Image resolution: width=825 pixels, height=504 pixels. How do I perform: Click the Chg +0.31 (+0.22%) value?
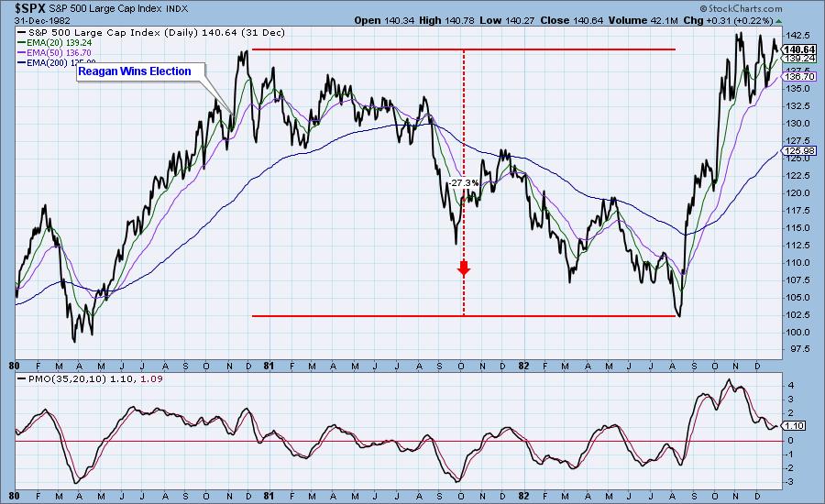728,20
